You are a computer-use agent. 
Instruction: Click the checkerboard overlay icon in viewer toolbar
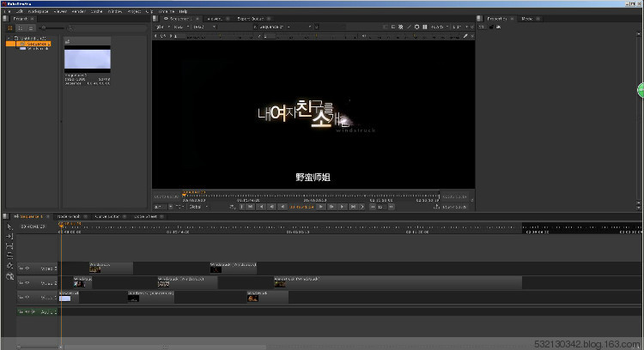(x=401, y=27)
